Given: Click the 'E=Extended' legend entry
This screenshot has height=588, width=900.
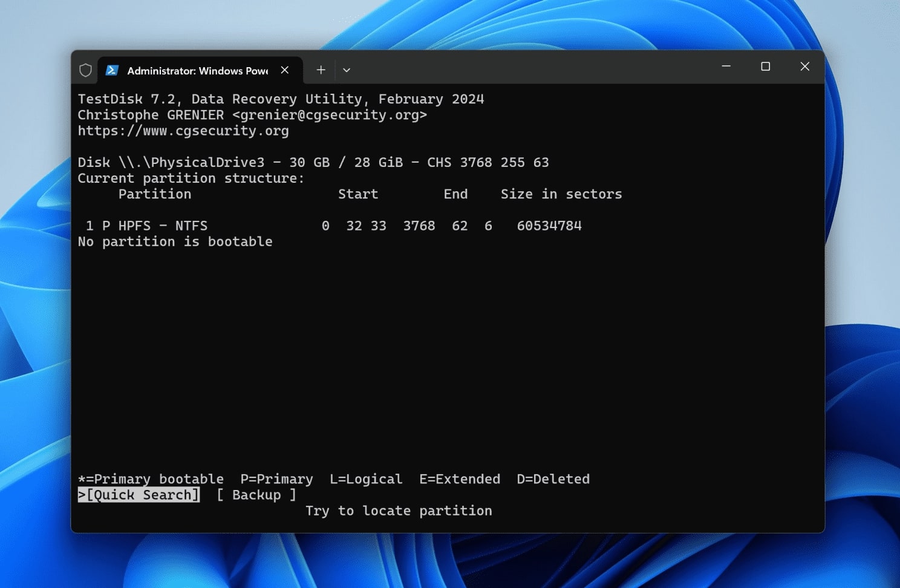Looking at the screenshot, I should click(460, 479).
